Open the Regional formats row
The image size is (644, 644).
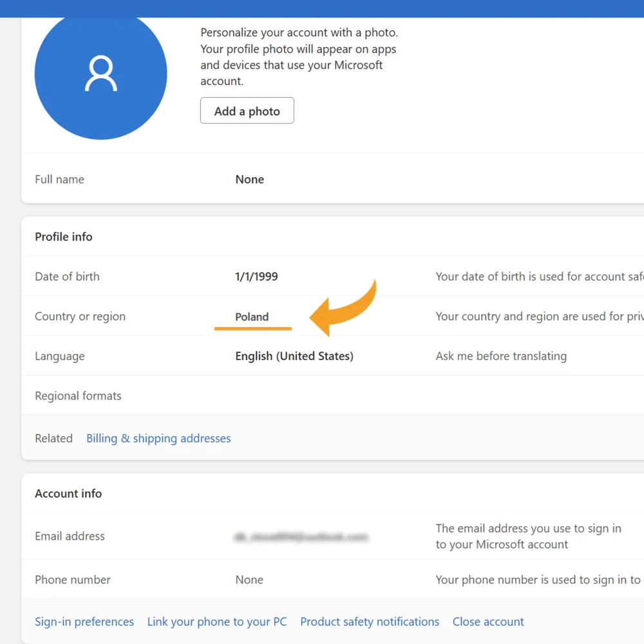point(333,395)
